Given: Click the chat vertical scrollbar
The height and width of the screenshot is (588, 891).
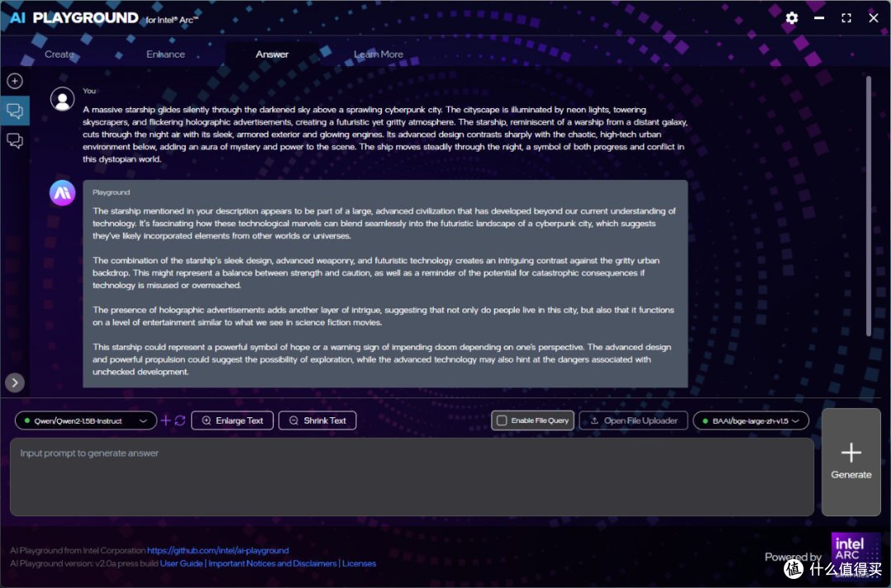Looking at the screenshot, I should (868, 205).
